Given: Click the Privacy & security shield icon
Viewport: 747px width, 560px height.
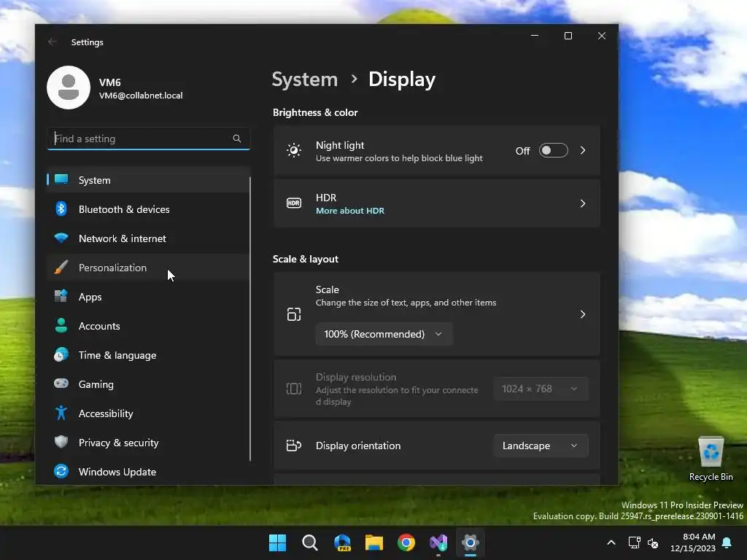Looking at the screenshot, I should click(x=61, y=442).
